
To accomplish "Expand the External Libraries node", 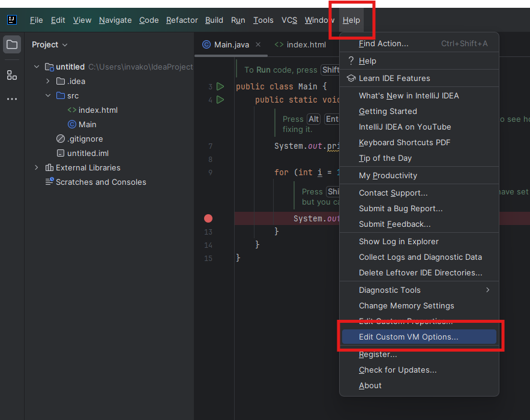I will pos(37,167).
